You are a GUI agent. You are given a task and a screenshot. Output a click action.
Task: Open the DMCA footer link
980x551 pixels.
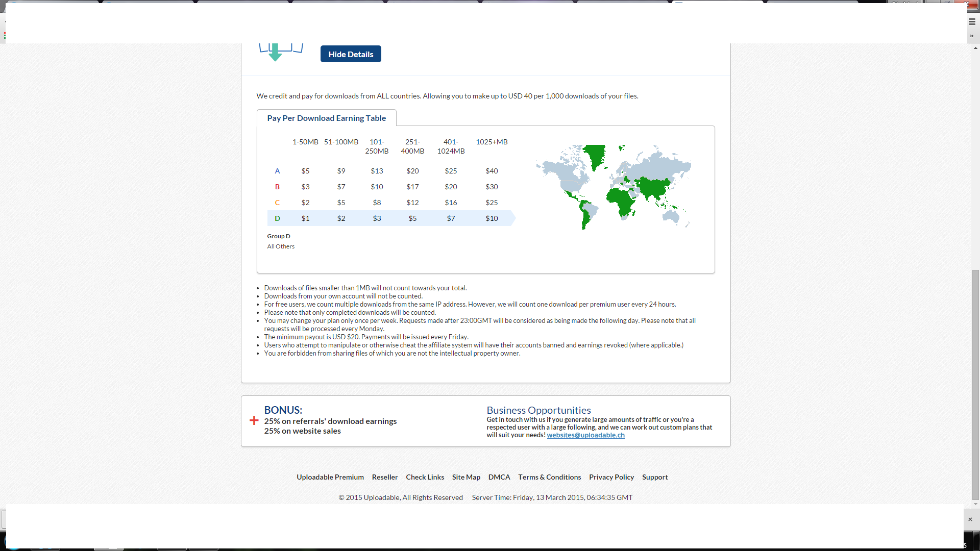click(x=499, y=477)
